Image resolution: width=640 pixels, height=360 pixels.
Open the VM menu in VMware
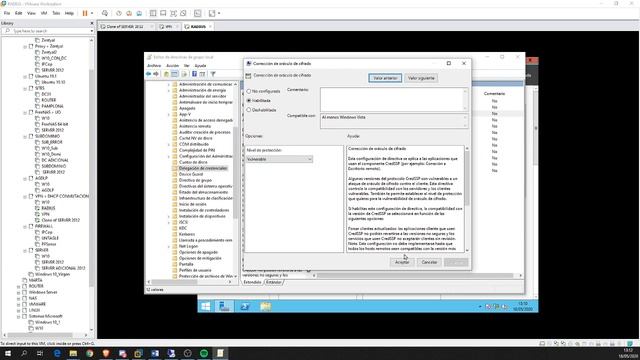44,13
